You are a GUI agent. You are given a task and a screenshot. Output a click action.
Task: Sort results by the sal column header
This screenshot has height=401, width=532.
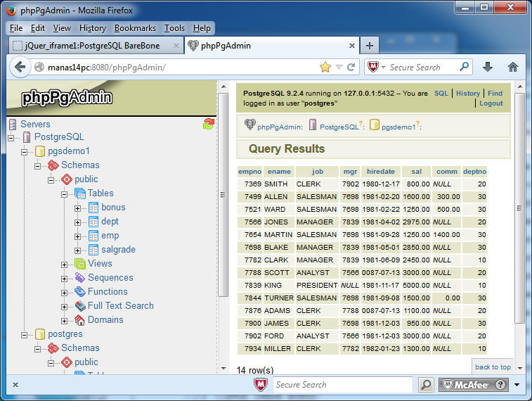click(x=416, y=172)
